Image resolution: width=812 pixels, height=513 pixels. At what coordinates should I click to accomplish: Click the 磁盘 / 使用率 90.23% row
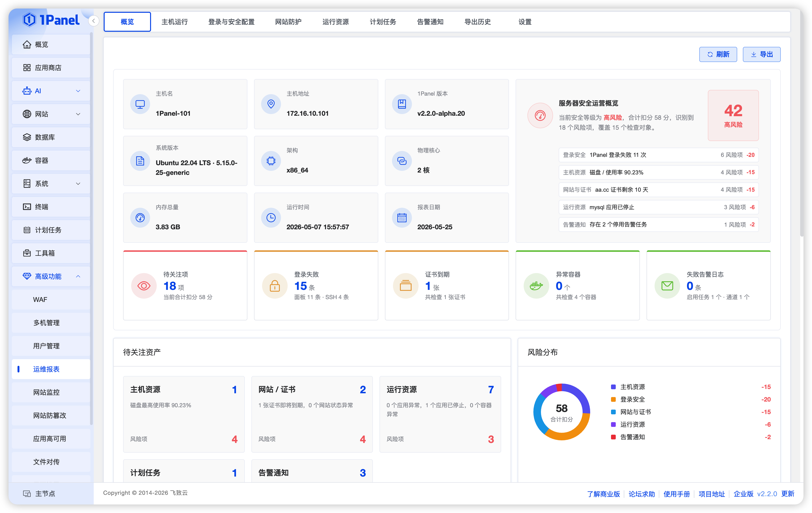coord(659,172)
